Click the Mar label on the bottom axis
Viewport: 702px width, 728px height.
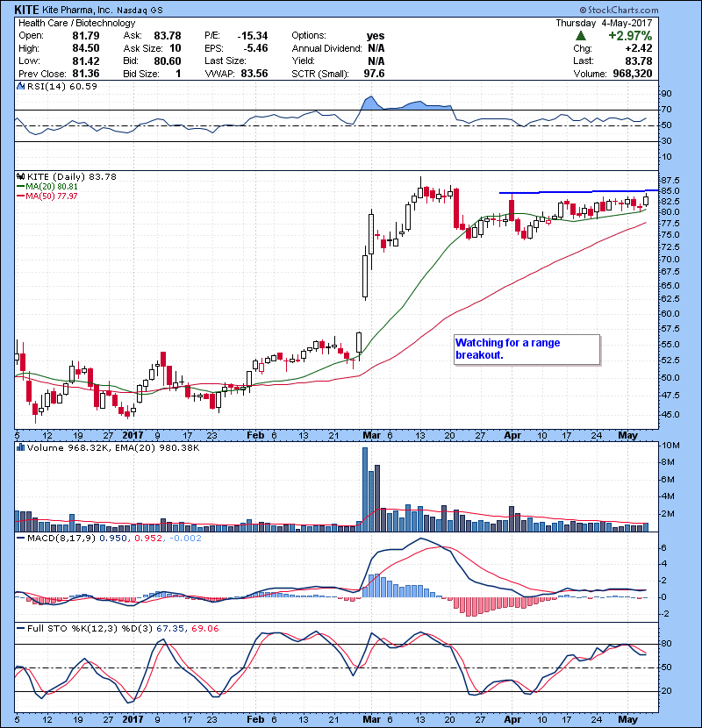[372, 719]
